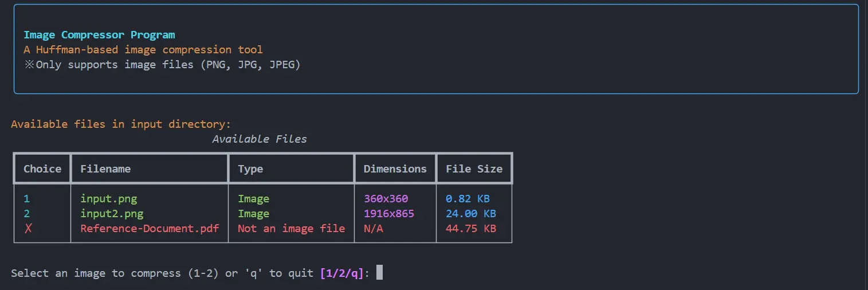This screenshot has width=868, height=290.
Task: Click choice number 1 in the table
Action: tap(26, 199)
